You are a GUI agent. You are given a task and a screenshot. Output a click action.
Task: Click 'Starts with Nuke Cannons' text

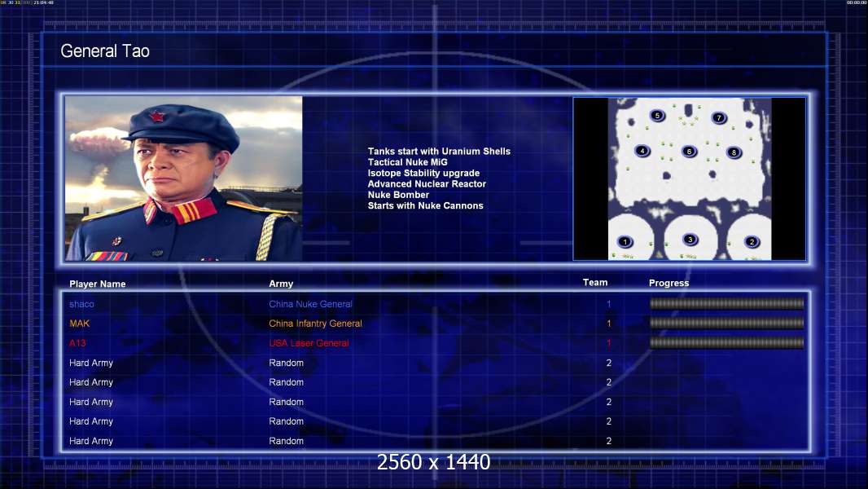pos(425,205)
